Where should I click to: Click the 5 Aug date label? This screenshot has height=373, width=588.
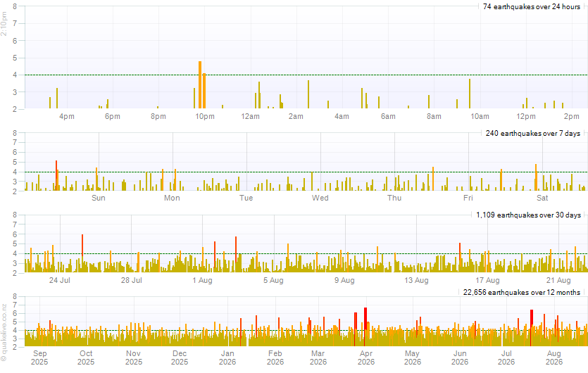pos(273,280)
